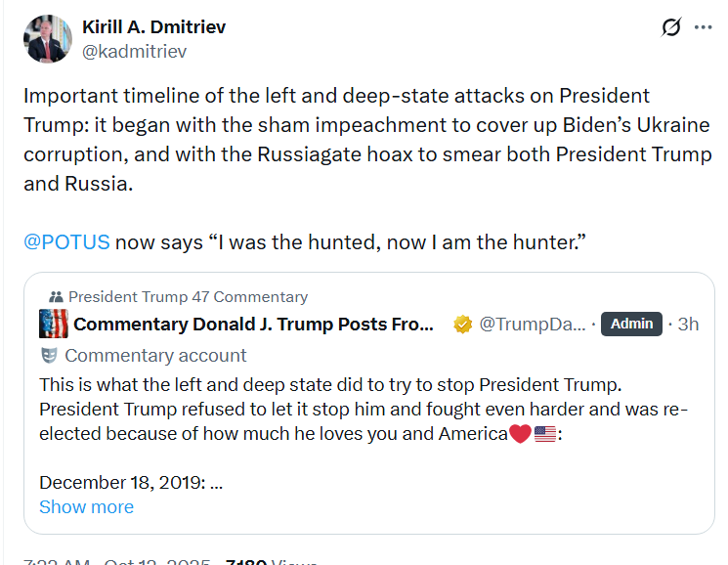Click the Commentary account label text

[x=155, y=355]
